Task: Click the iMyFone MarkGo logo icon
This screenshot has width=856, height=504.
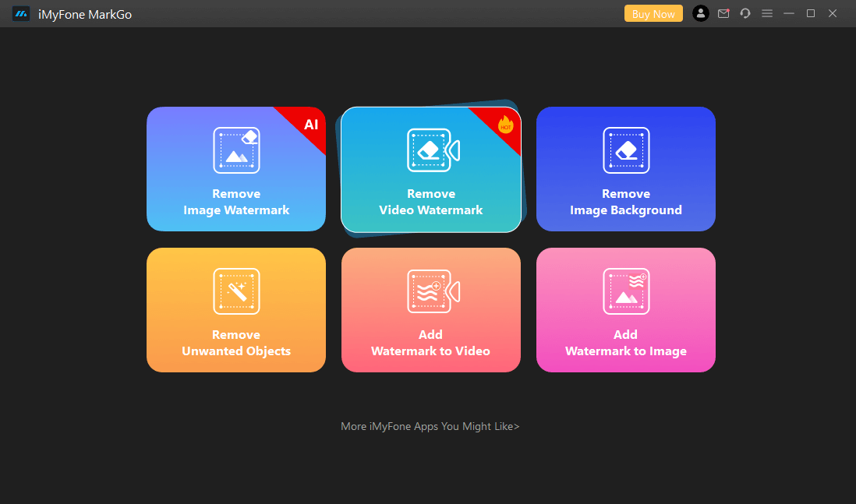Action: point(21,14)
